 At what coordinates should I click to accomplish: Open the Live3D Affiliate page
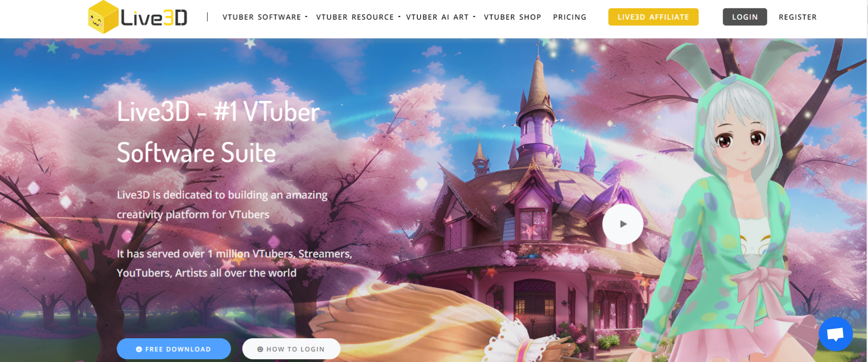(x=653, y=17)
